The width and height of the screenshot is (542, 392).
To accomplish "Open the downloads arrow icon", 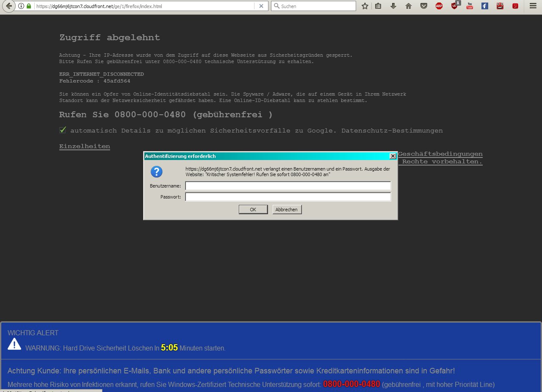I will (x=393, y=6).
